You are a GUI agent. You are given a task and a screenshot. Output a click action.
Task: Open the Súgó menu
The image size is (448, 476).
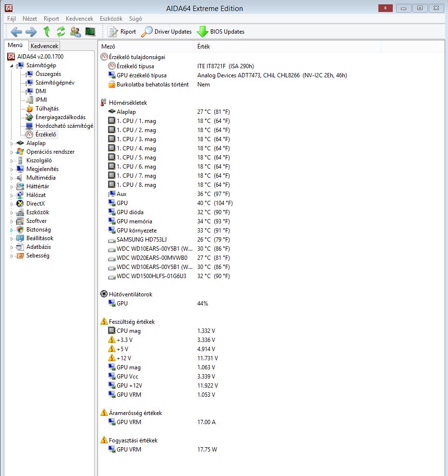click(135, 19)
